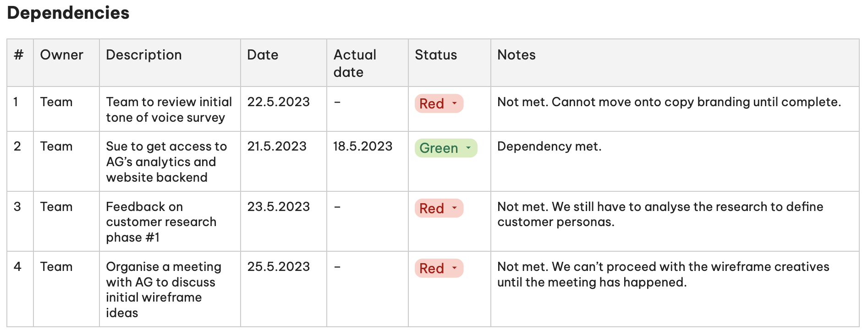Click the Notes column header
This screenshot has height=335, width=868.
(516, 55)
